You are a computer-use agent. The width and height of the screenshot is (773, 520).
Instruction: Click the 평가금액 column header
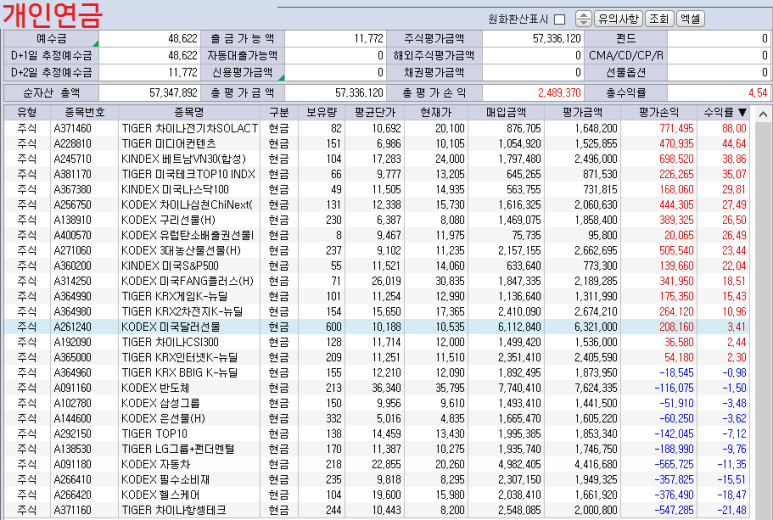pos(582,112)
